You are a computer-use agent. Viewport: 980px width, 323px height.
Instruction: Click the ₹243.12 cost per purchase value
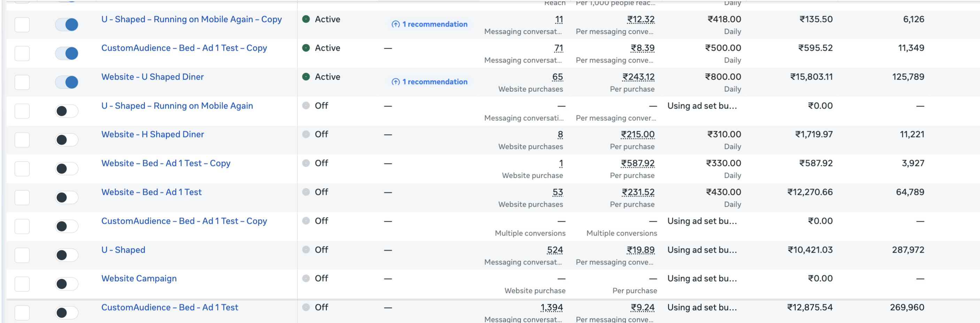tap(638, 77)
